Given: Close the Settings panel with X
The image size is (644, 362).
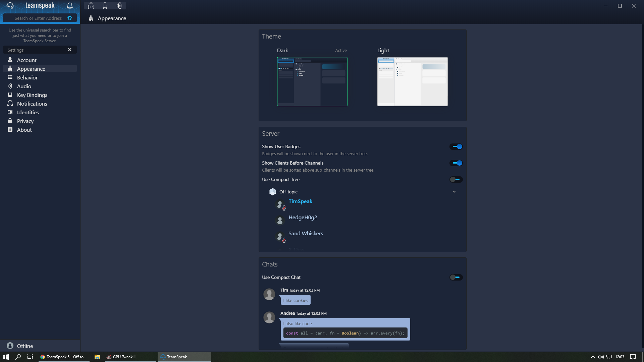Looking at the screenshot, I should point(70,50).
